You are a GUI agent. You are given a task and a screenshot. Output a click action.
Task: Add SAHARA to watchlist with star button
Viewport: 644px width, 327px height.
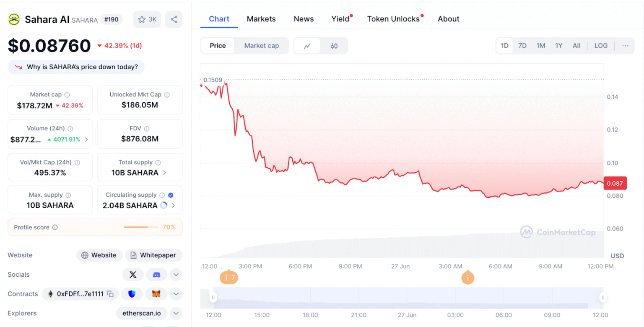[147, 19]
